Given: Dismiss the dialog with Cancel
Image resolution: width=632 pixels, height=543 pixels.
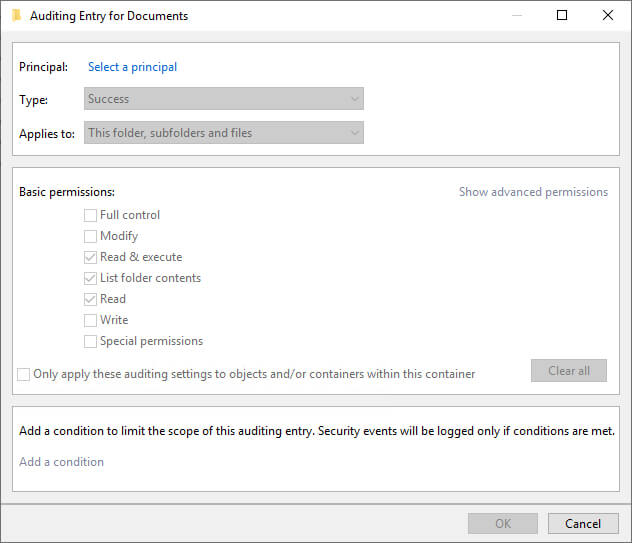Looking at the screenshot, I should tap(583, 523).
